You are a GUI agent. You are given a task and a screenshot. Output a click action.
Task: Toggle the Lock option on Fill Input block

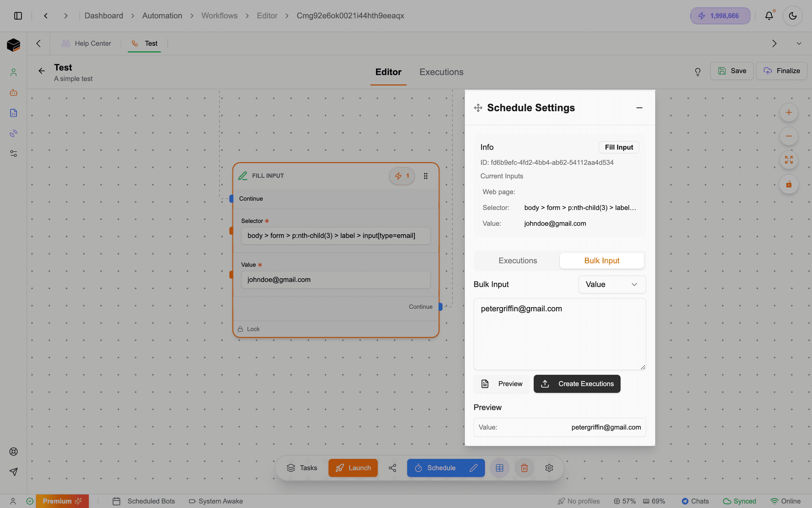(249, 329)
